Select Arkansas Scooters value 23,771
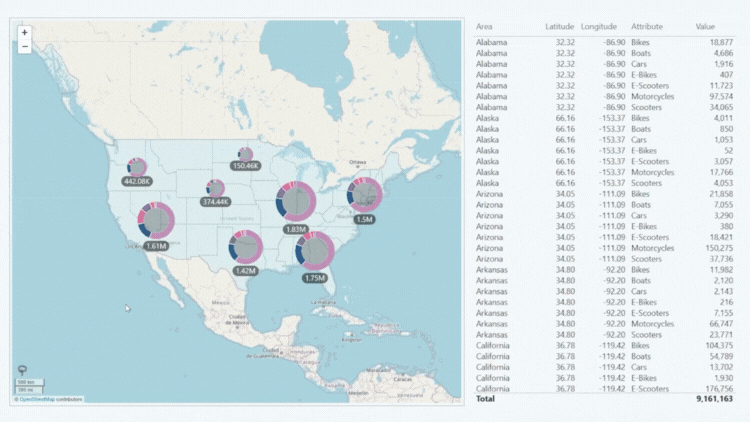 721,335
